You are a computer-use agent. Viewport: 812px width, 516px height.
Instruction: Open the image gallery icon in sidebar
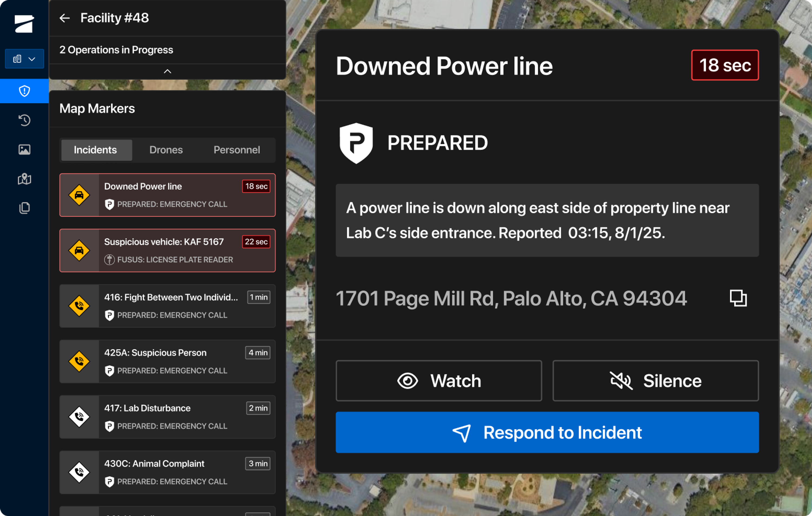24,149
